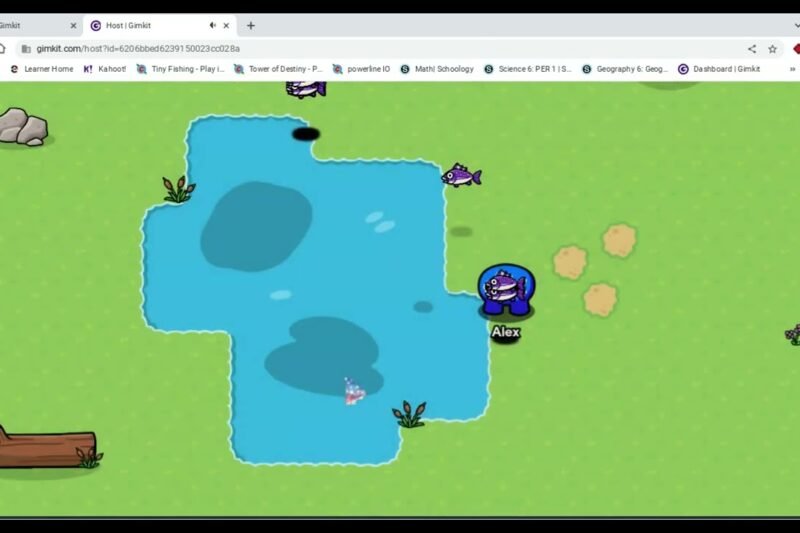Click the purple fish beside the pond
This screenshot has width=800, height=533.
point(461,175)
